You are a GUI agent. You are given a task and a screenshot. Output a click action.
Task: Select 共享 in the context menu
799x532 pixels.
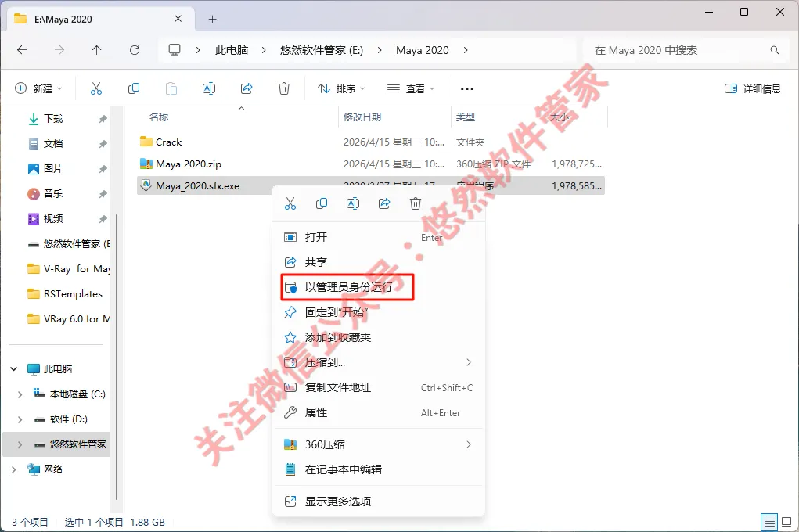[x=379, y=262]
